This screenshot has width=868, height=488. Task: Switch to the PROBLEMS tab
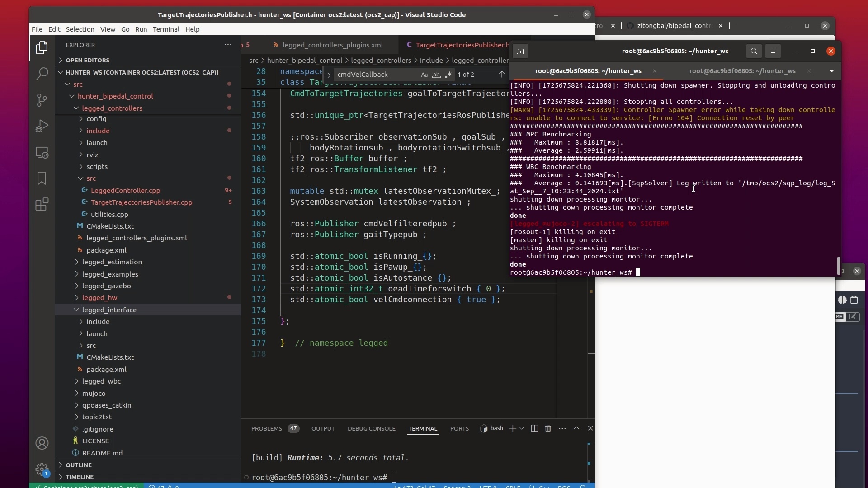(x=266, y=428)
